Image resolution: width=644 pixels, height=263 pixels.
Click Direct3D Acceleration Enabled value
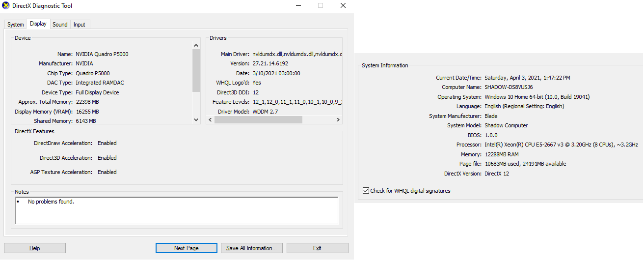click(107, 158)
